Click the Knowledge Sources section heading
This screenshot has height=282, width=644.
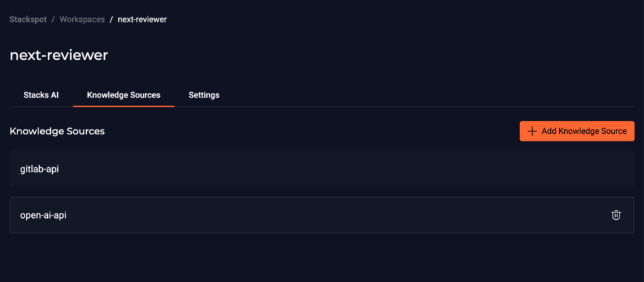[57, 131]
